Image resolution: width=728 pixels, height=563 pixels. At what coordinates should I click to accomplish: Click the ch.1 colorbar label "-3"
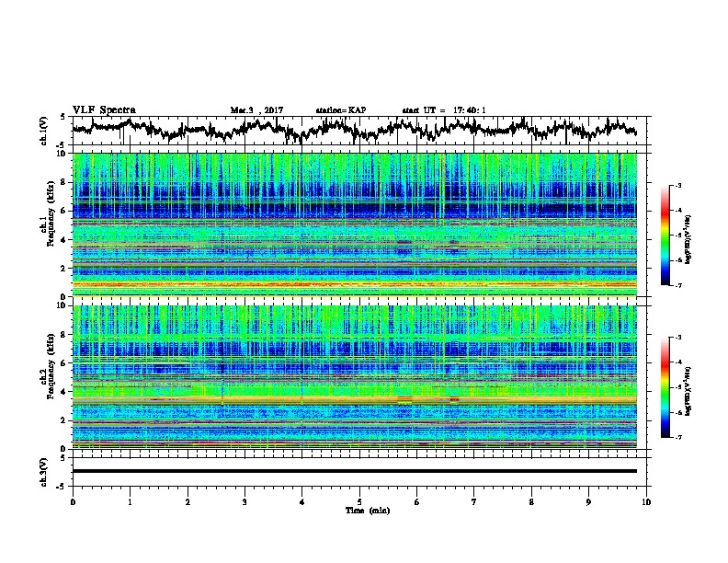coord(678,186)
